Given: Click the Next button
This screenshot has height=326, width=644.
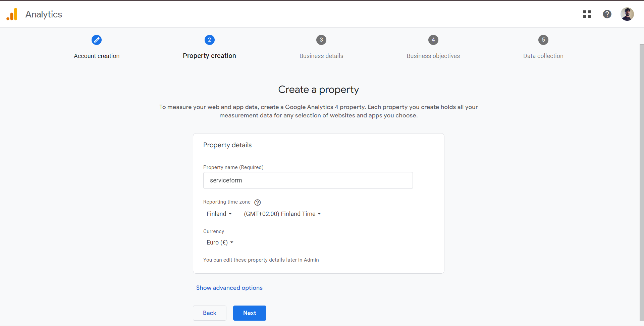Looking at the screenshot, I should pos(250,313).
